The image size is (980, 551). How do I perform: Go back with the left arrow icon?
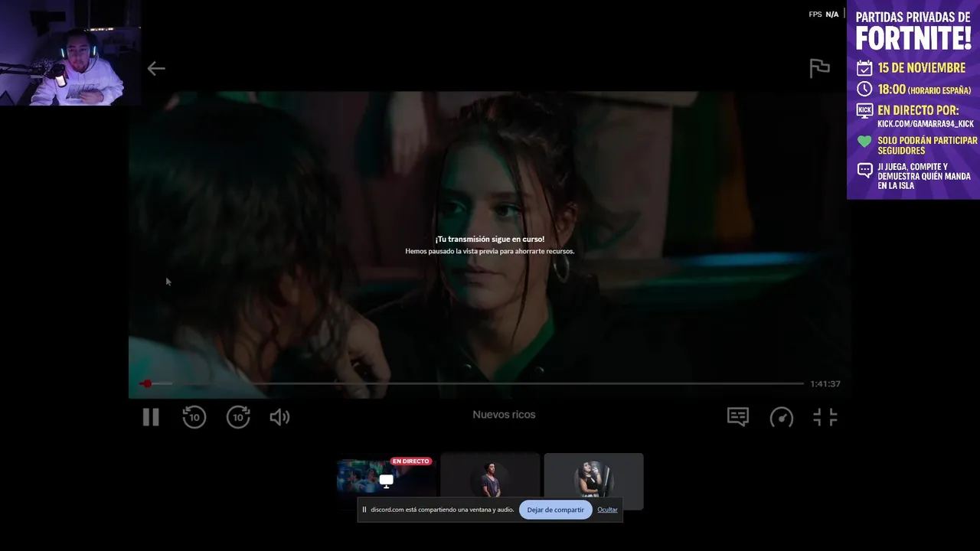tap(156, 69)
